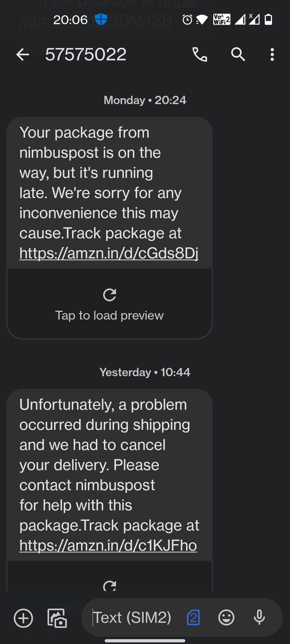Tap the alarm icon in status bar
290x644 pixels.
pos(187,20)
